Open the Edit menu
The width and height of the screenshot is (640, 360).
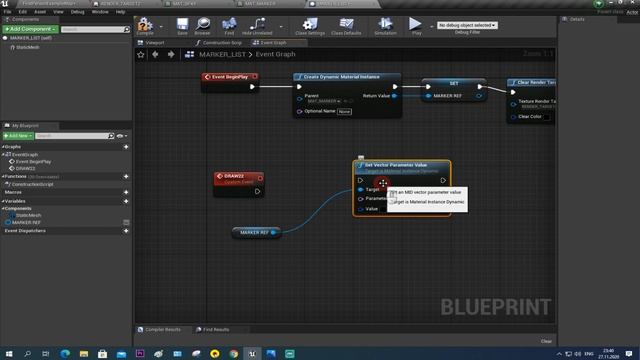(x=22, y=12)
